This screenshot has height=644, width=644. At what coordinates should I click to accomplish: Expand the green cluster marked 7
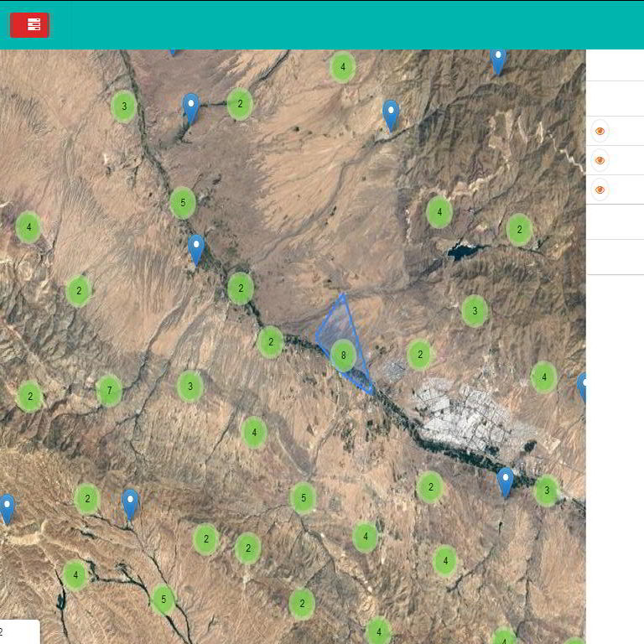[109, 391]
